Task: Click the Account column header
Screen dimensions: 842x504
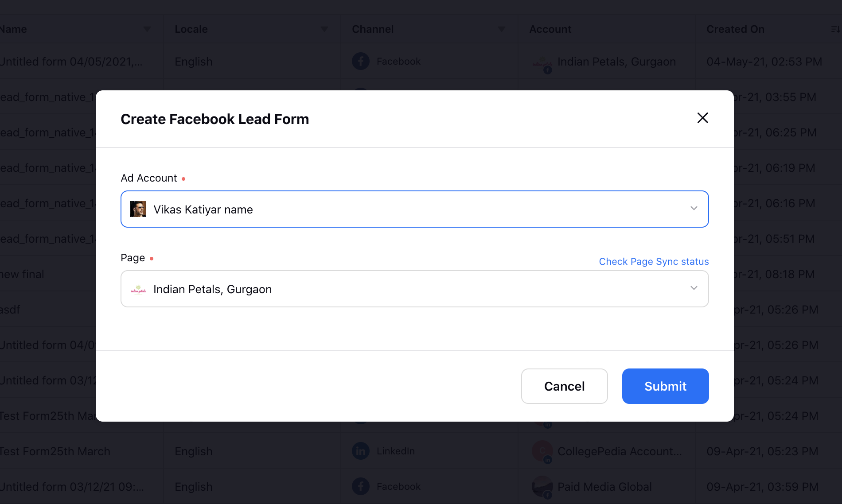Action: pos(550,29)
